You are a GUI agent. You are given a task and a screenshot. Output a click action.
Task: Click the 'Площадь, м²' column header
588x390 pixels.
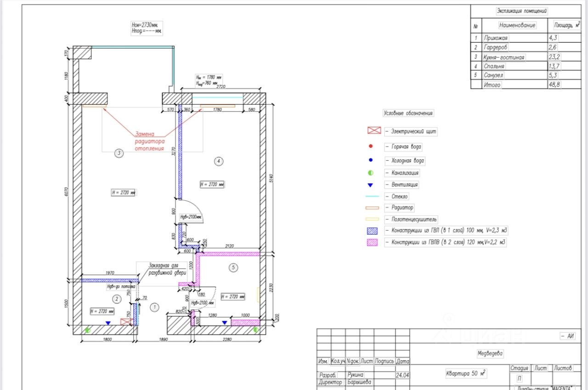pyautogui.click(x=567, y=25)
